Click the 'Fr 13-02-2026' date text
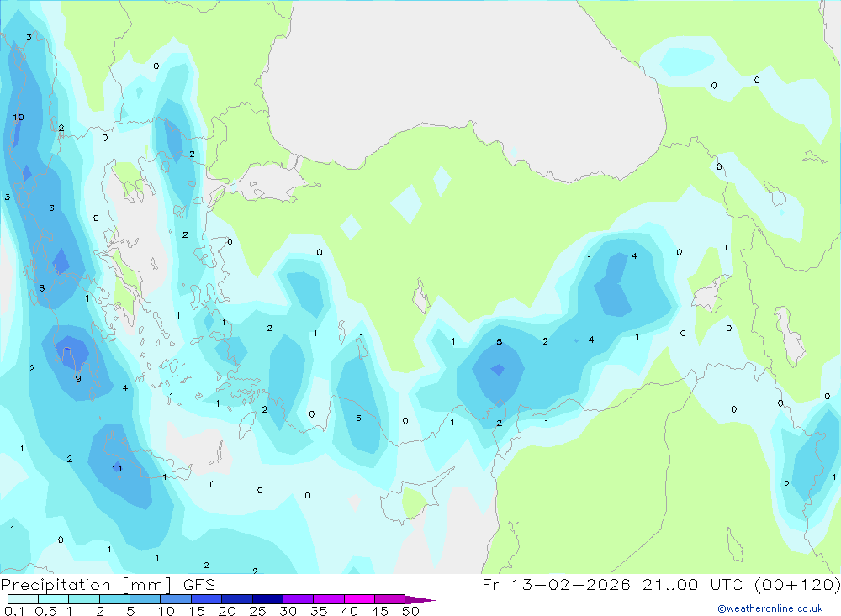The width and height of the screenshot is (841, 616). point(557,584)
